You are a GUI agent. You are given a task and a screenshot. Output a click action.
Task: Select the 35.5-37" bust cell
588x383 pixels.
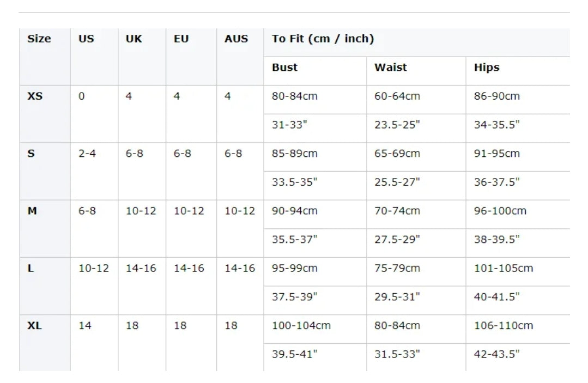(295, 240)
